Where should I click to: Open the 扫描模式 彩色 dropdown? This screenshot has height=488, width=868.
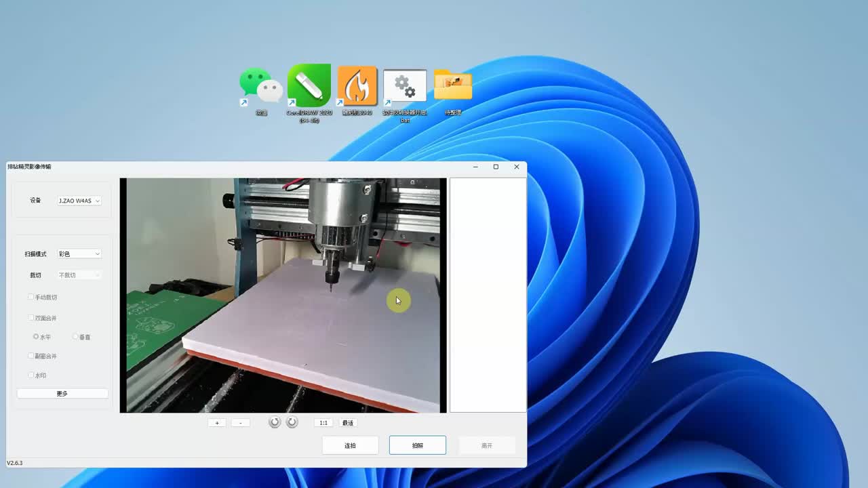tap(79, 253)
